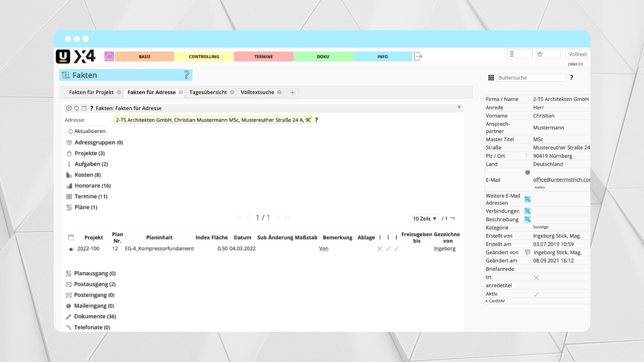Click the edit icon beside Verbindungen
644x362 pixels.
(527, 211)
